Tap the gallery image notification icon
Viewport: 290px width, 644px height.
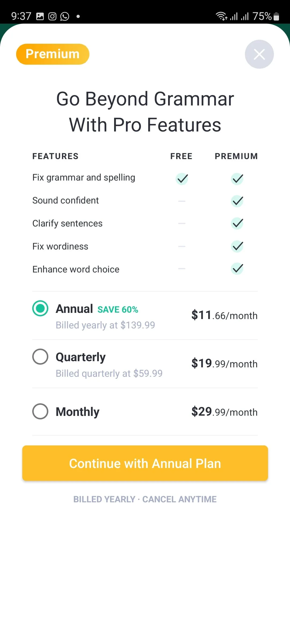40,16
